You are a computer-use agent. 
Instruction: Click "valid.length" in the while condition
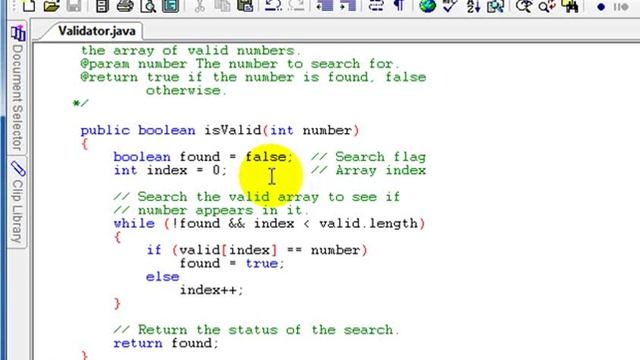point(368,224)
